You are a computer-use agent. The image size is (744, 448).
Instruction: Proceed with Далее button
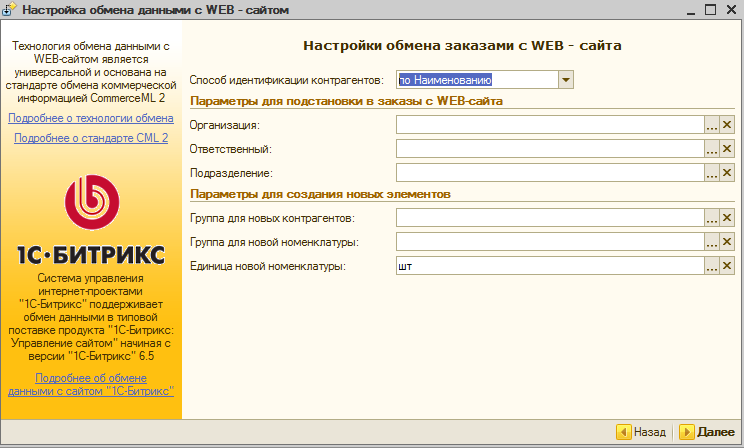point(707,432)
